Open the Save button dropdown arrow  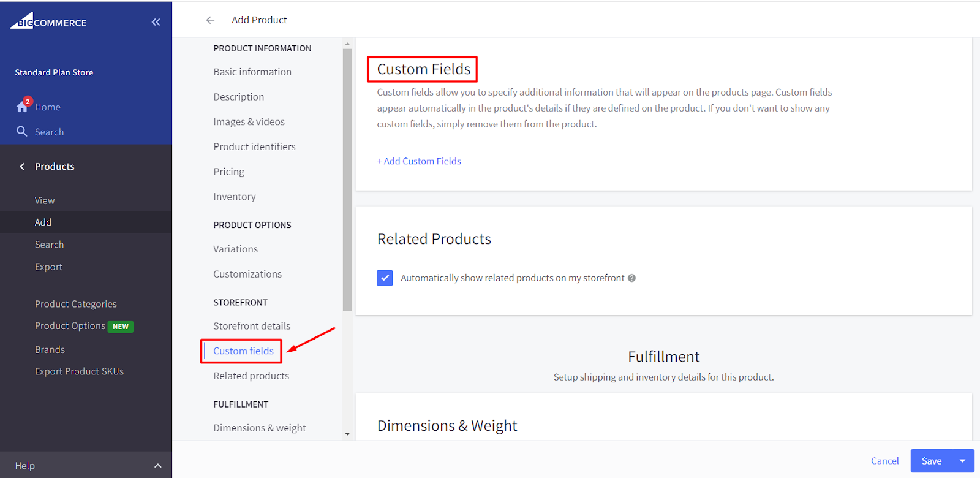962,461
